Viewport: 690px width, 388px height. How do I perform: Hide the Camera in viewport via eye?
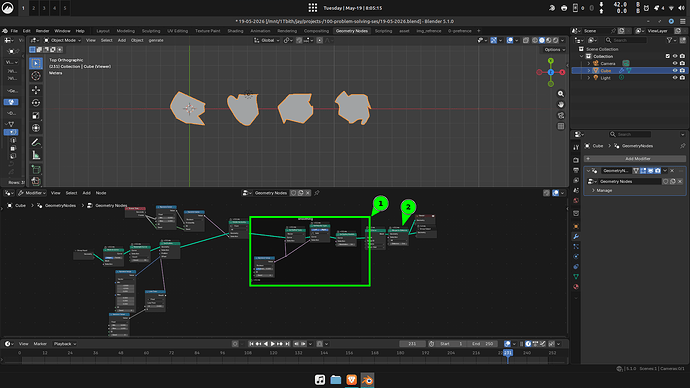point(675,63)
